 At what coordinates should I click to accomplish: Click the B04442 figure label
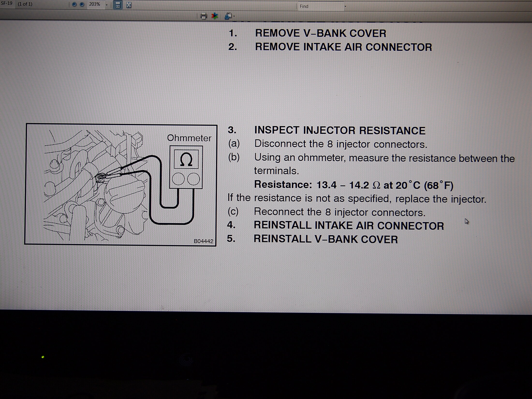(203, 241)
